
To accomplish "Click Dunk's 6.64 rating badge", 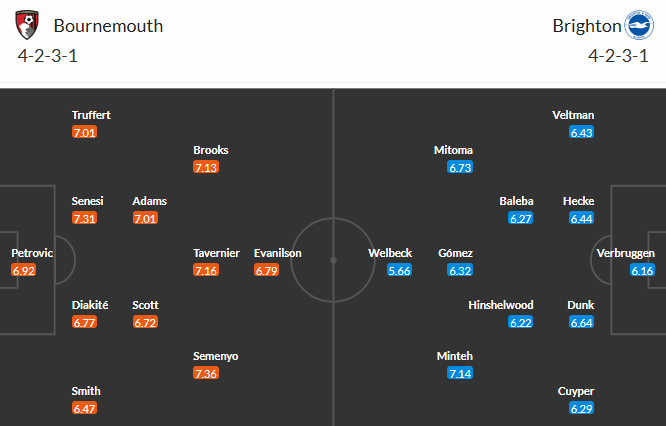I will [581, 322].
